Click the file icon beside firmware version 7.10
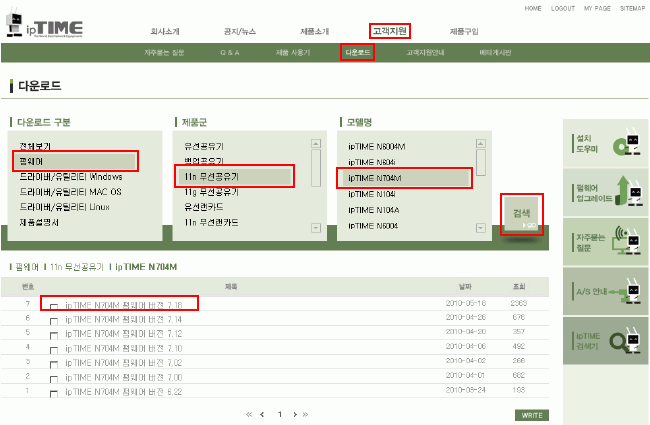 (x=53, y=350)
